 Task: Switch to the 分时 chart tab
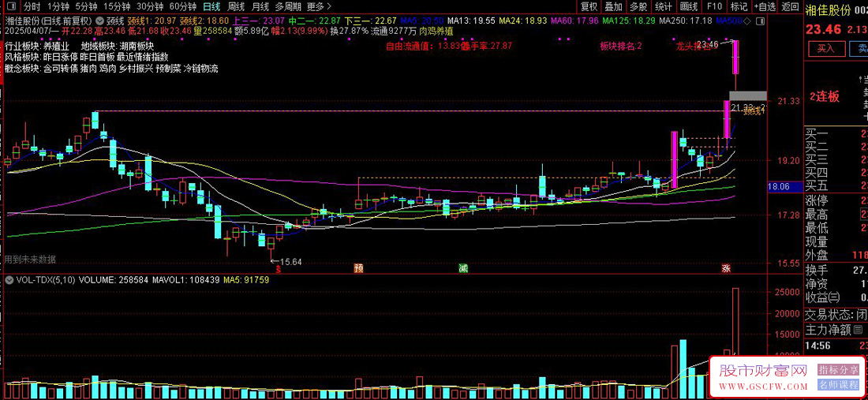32,6
